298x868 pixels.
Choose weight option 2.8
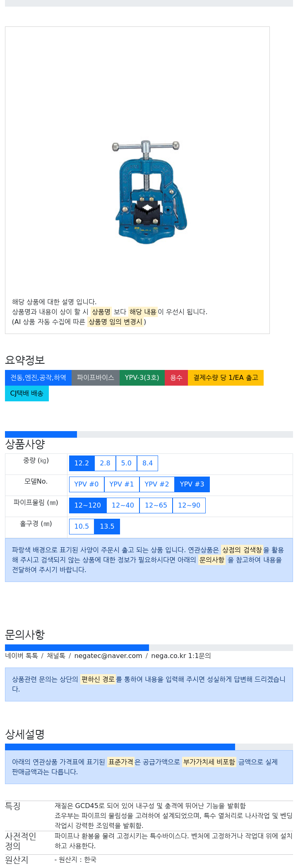[105, 463]
